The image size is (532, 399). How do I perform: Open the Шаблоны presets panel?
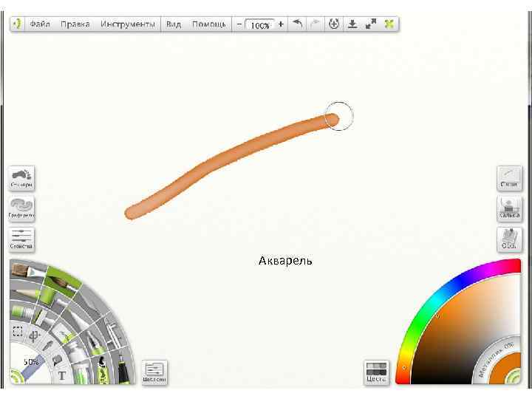pos(154,372)
